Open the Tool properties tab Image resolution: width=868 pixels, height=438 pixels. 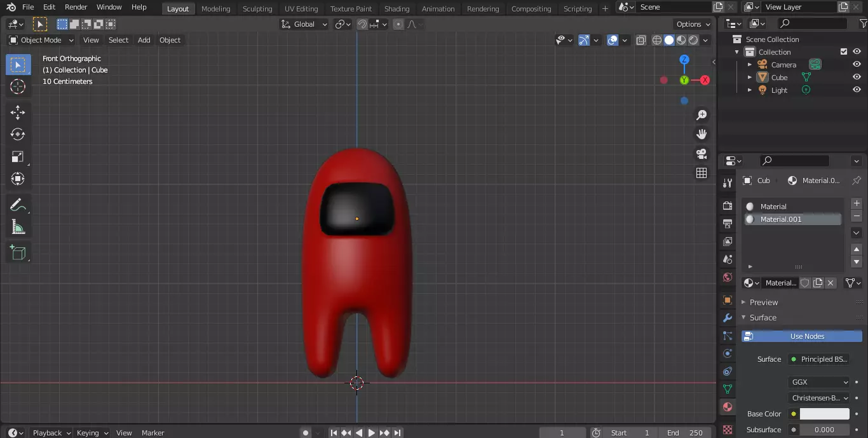click(728, 182)
